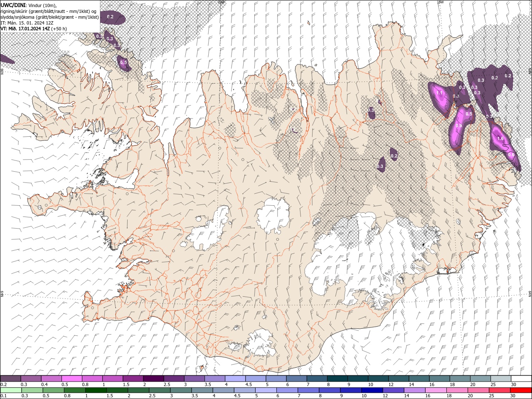This screenshot has height=399, width=532.
Task: Pick the light pink swatch labelled 16 in lower legend
Action: coord(436,390)
